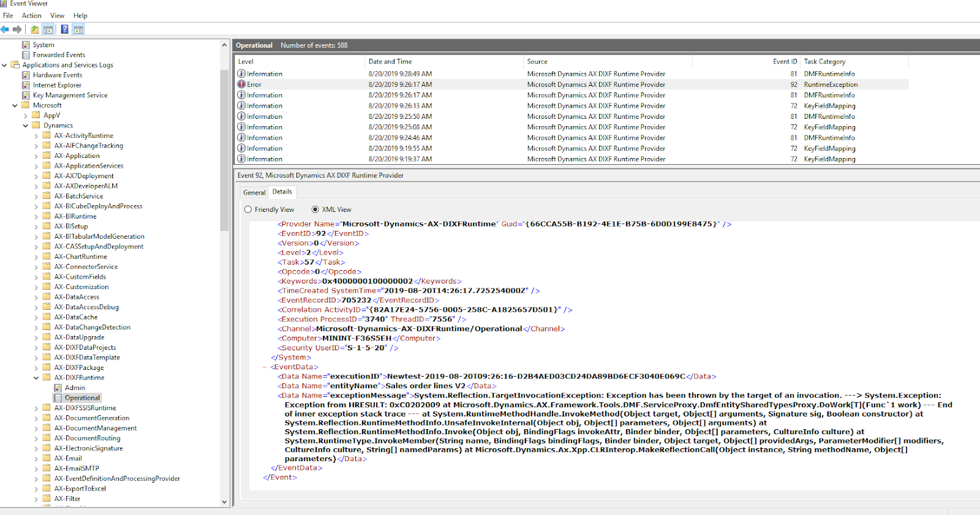Viewport: 980px width, 515px height.
Task: Click the System log icon in the tree
Action: [x=26, y=45]
